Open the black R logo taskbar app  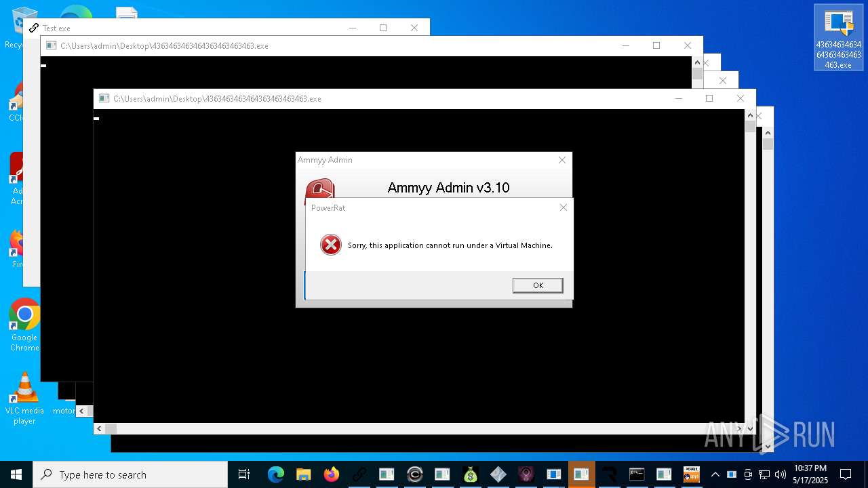609,474
